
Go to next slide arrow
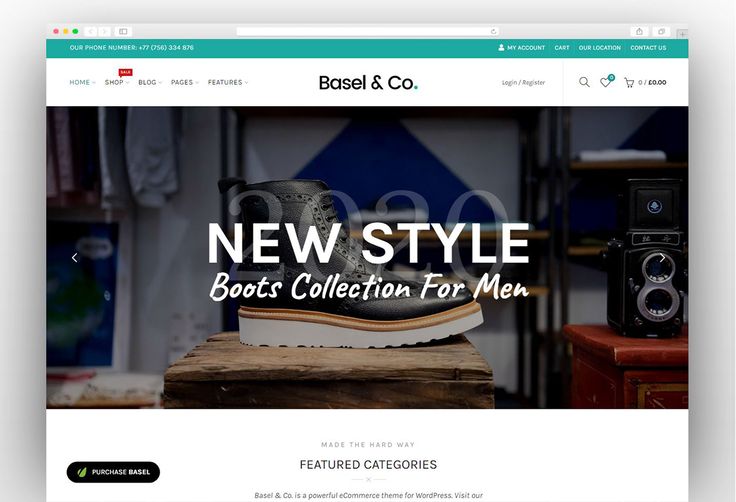(662, 257)
